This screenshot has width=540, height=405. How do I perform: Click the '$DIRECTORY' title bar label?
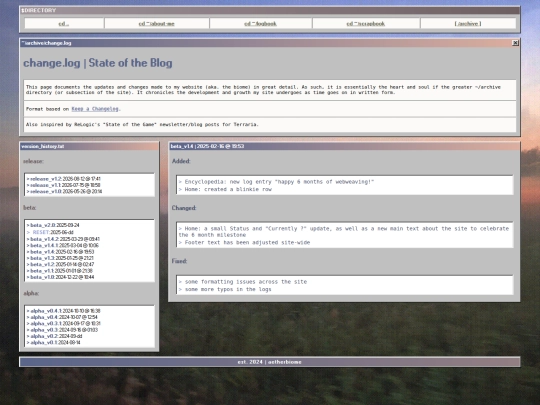pyautogui.click(x=39, y=10)
